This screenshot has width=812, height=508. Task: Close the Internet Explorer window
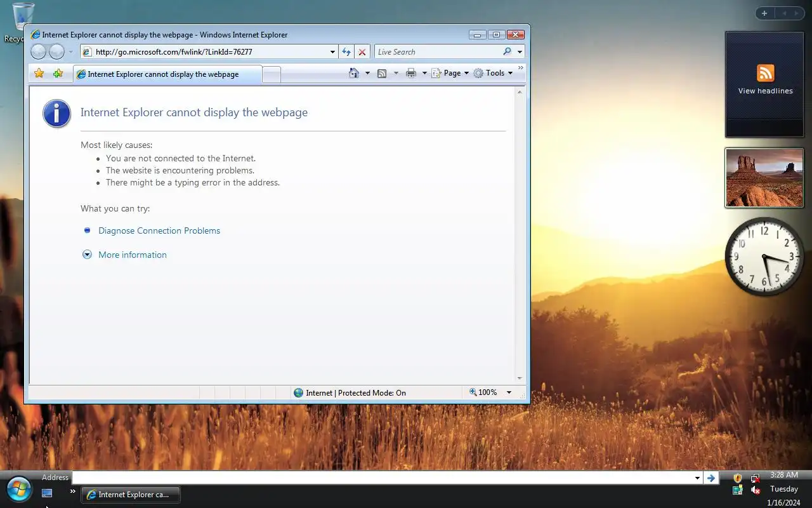[516, 34]
